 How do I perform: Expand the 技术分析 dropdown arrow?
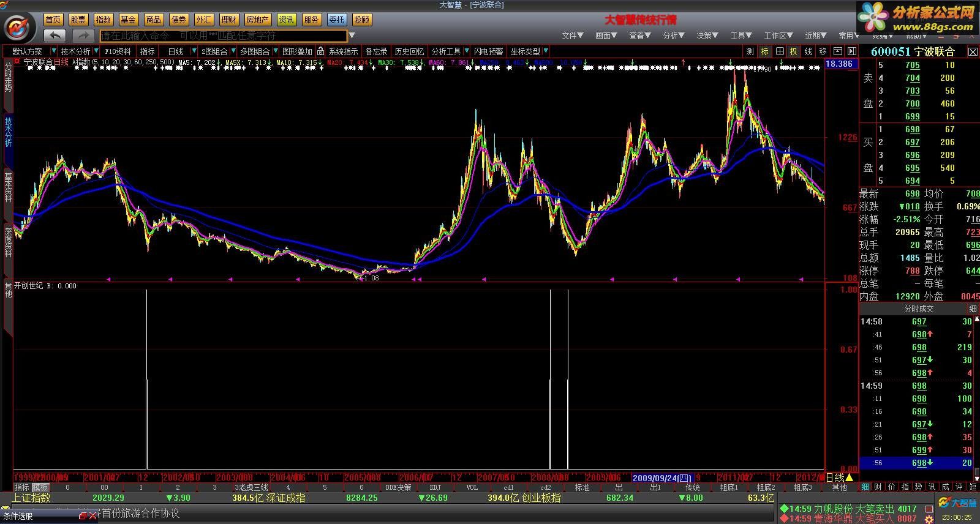pos(96,51)
